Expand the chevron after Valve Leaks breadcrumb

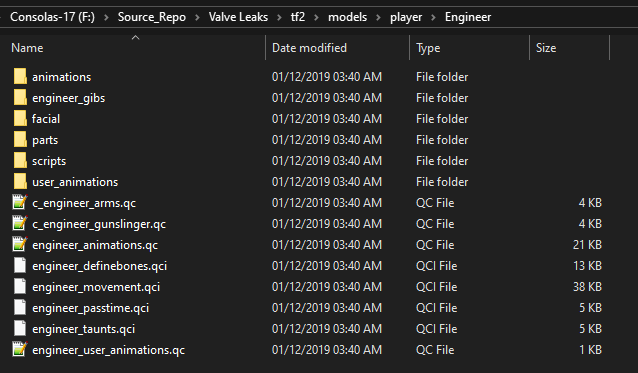(x=279, y=17)
